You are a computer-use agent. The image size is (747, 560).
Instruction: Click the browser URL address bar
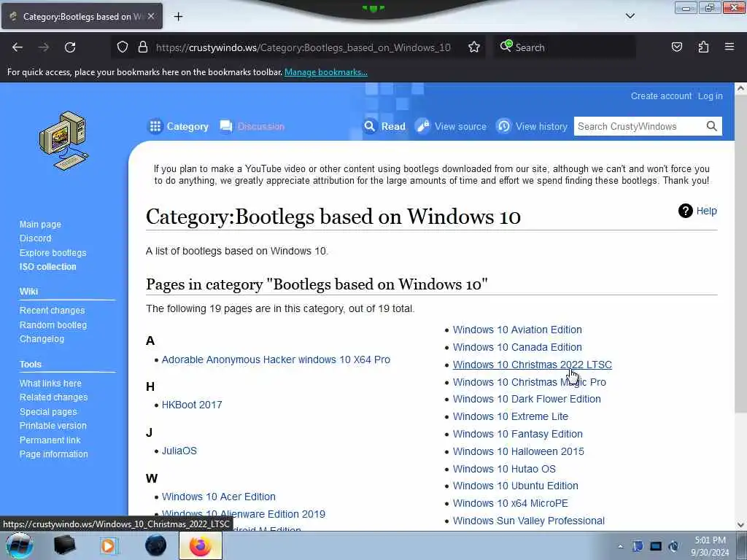[x=303, y=47]
